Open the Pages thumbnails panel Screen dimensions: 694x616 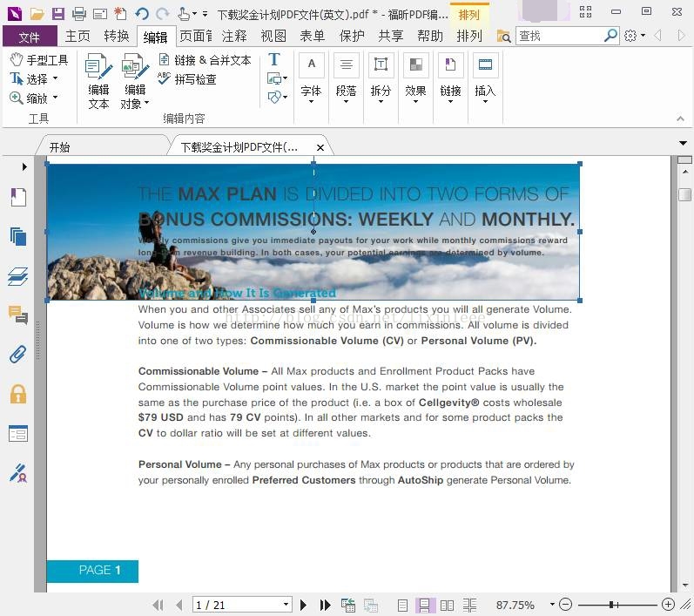click(x=18, y=236)
